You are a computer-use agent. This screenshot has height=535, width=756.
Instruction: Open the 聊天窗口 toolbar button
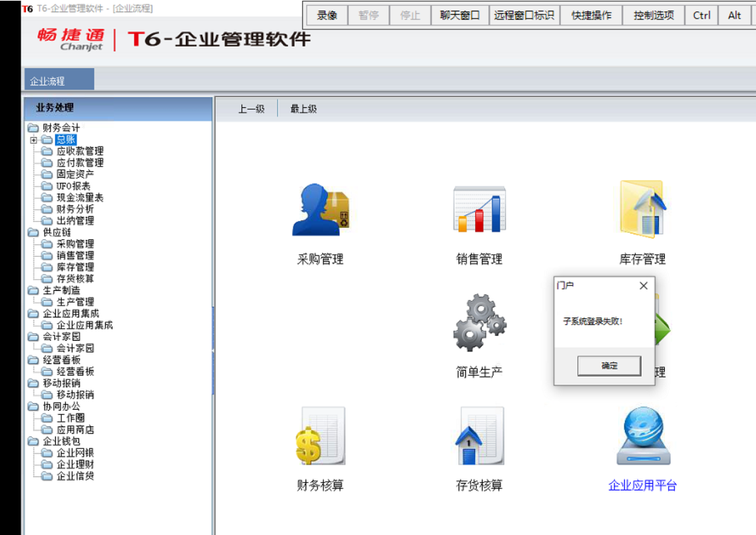tap(460, 15)
